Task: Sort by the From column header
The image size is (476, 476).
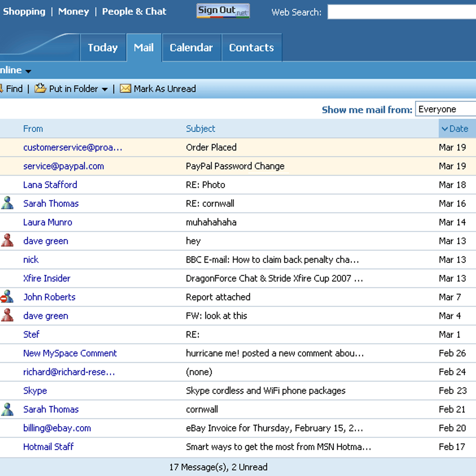Action: coord(33,129)
